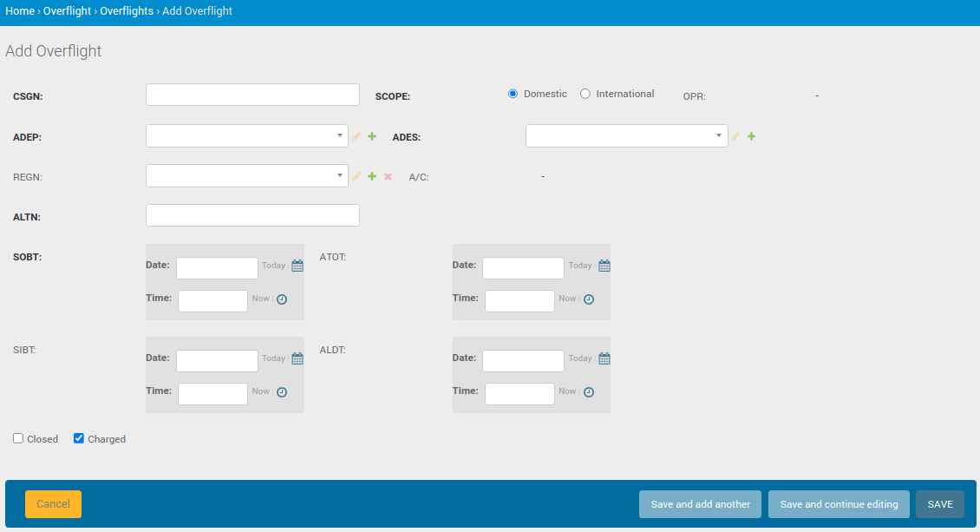Click the ALDT clock icon
The image size is (980, 532).
(x=589, y=391)
